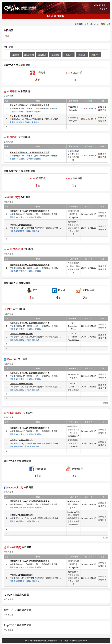This screenshot has height=644, width=112.
Task: Click the Facebook logo in 社群 TOP 5
Action: [32, 469]
